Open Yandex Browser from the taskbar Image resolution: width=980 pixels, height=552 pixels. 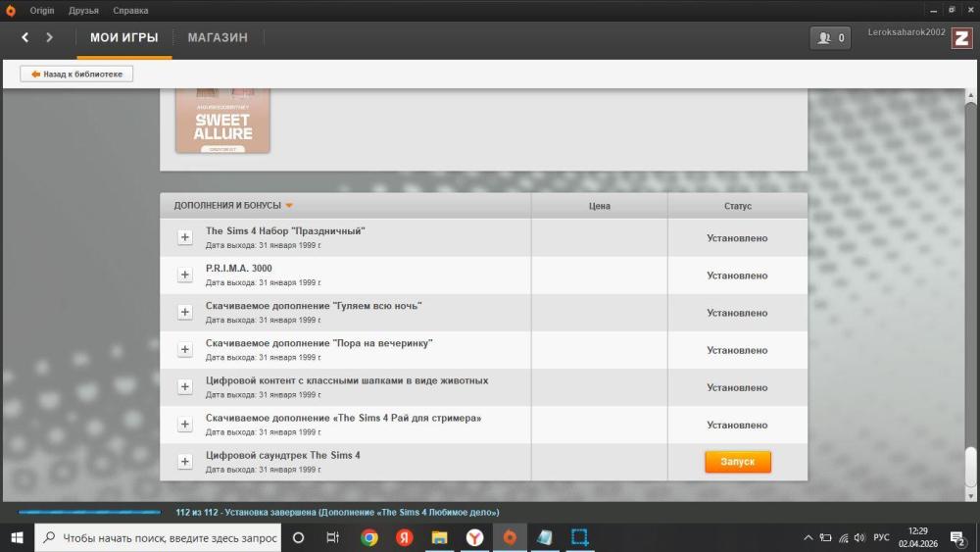pos(473,537)
